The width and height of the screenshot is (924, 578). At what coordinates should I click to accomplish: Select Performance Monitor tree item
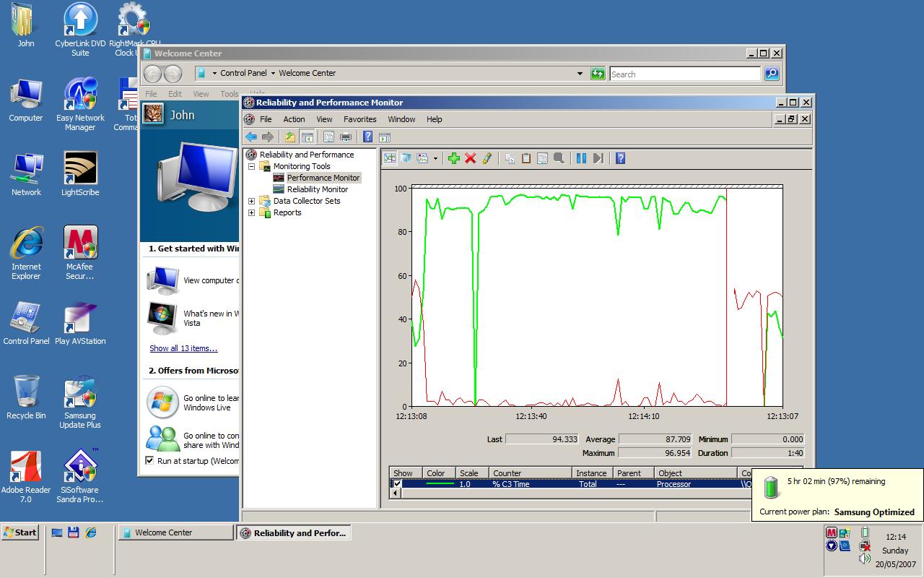[323, 178]
